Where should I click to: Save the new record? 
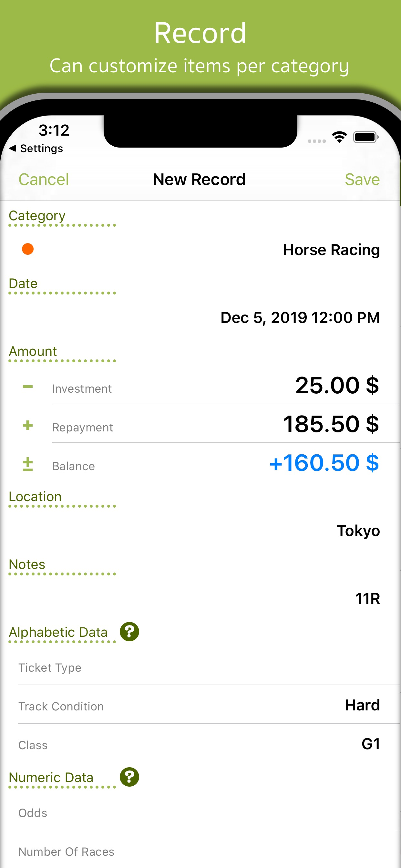point(362,179)
